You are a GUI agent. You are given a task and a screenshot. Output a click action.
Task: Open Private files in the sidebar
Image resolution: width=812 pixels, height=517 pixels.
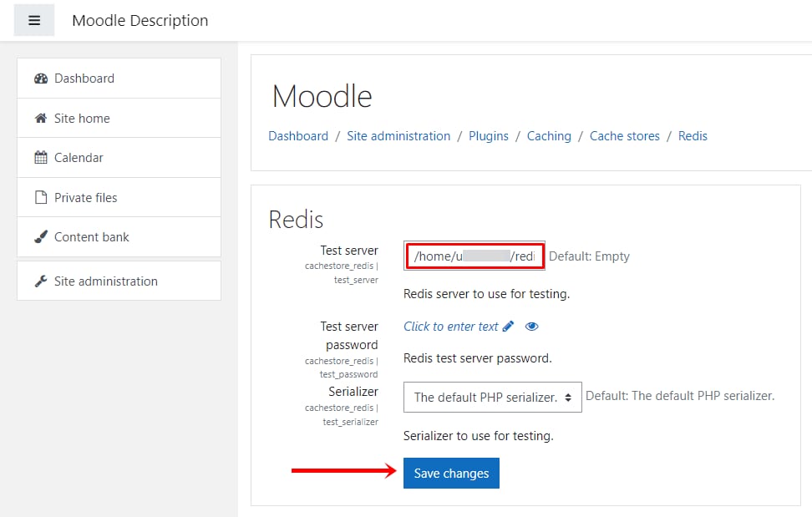[119, 197]
